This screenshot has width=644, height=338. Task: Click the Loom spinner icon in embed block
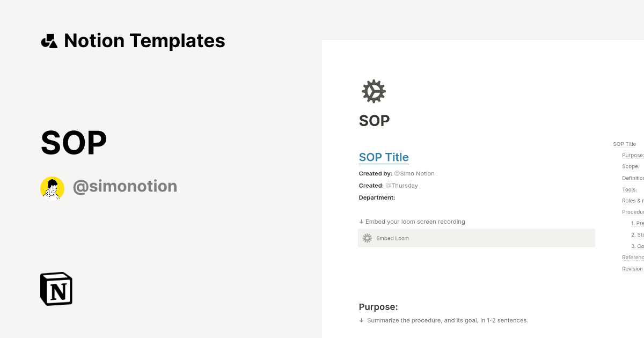click(367, 238)
